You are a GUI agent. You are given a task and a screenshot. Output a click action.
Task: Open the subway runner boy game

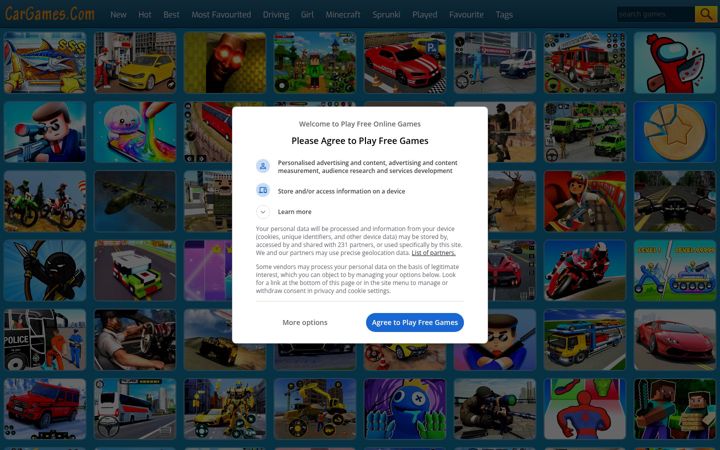tap(585, 201)
